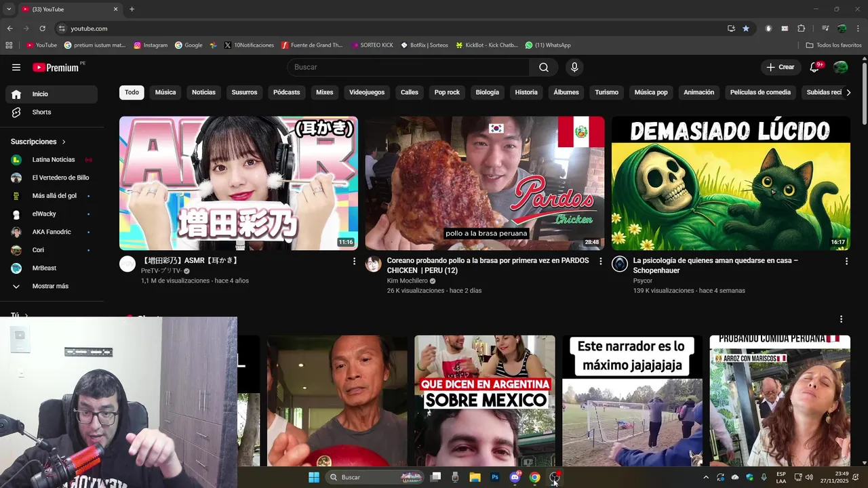Open WhatsApp bookmark
The height and width of the screenshot is (488, 868).
548,45
